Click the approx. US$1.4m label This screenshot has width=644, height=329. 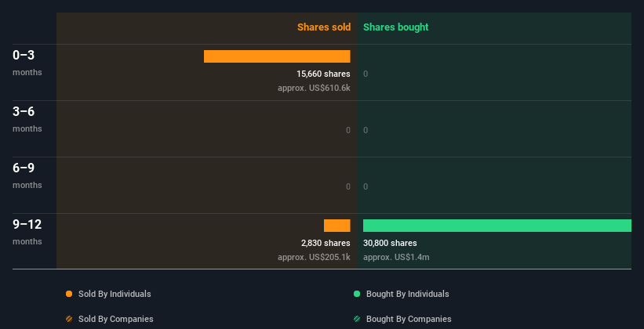pos(396,257)
